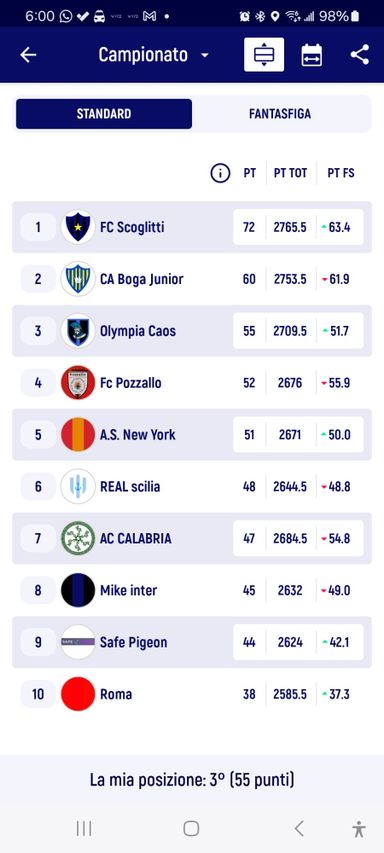The height and width of the screenshot is (853, 384).
Task: Open Fc Pozzallo team badge
Action: pyautogui.click(x=78, y=382)
